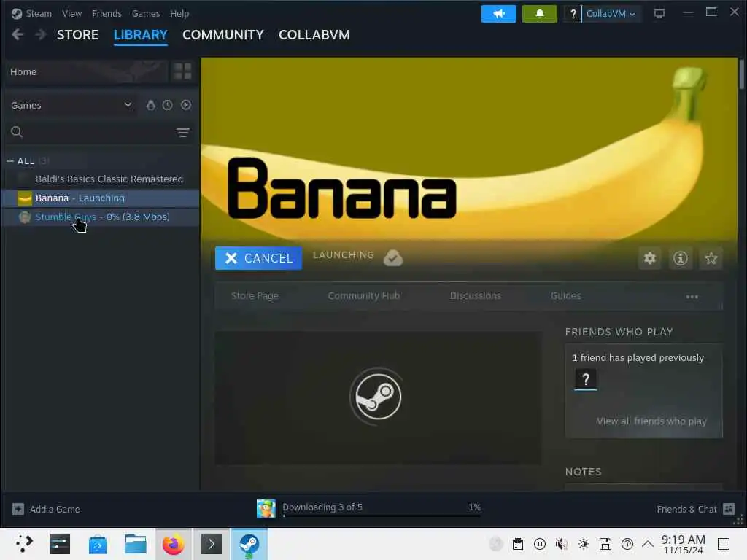Click the Banana icon in game list
Image resolution: width=747 pixels, height=560 pixels.
coord(24,198)
